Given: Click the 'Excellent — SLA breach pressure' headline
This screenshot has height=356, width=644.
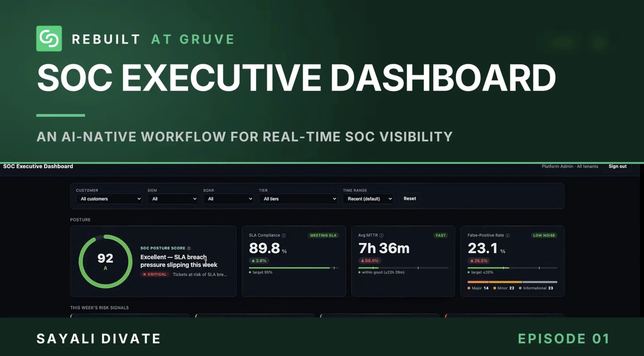Looking at the screenshot, I should 179,261.
